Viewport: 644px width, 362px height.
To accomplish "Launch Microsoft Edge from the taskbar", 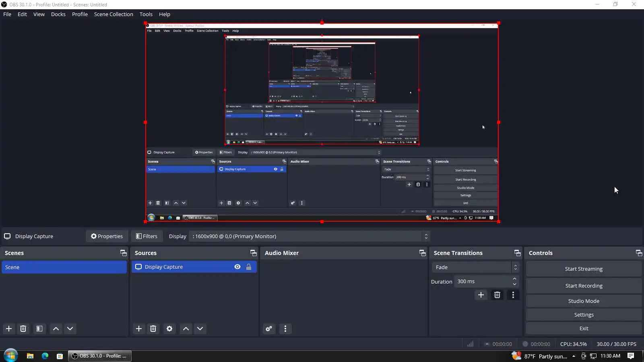I will coord(45,356).
